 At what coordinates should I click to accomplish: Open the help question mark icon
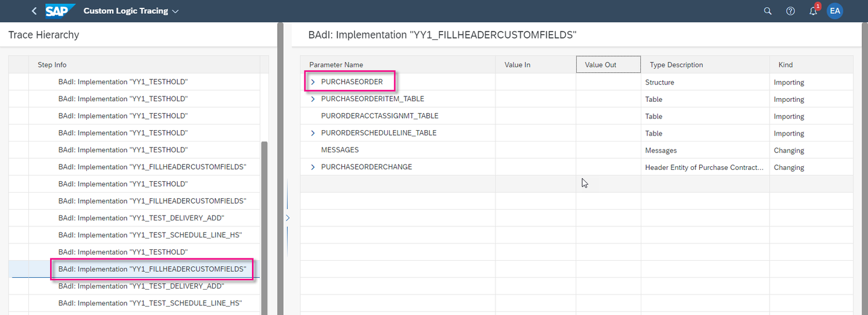(x=790, y=11)
